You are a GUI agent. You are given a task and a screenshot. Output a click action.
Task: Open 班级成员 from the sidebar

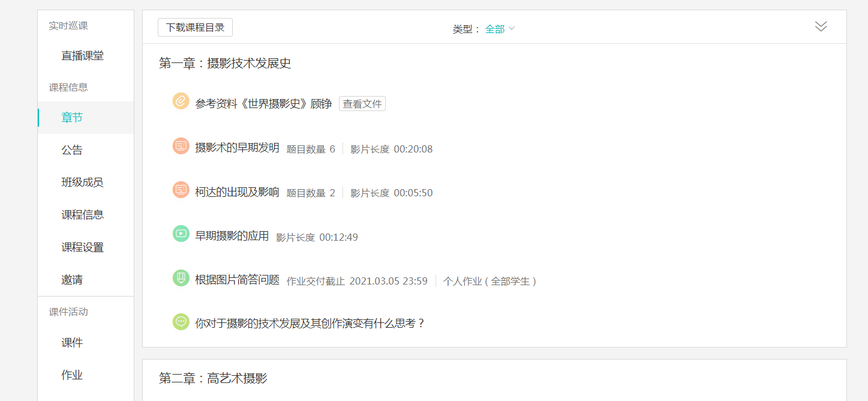point(83,182)
